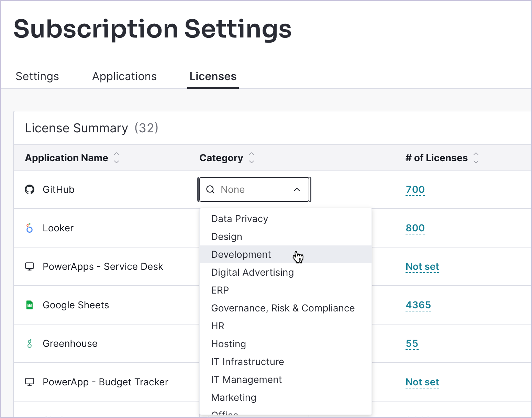This screenshot has height=418, width=532.
Task: Choose Development from the category list
Action: point(241,254)
